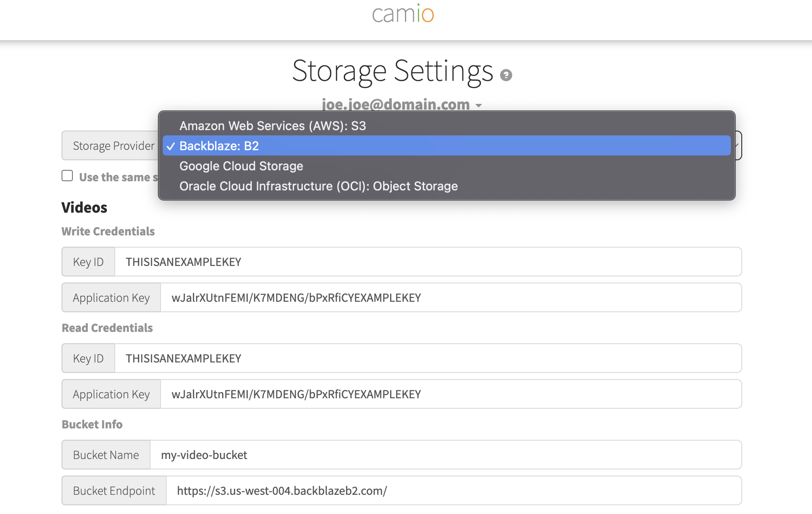Select Oracle Cloud Infrastructure Object Storage
Viewport: 812px width, 514px height.
(x=446, y=186)
